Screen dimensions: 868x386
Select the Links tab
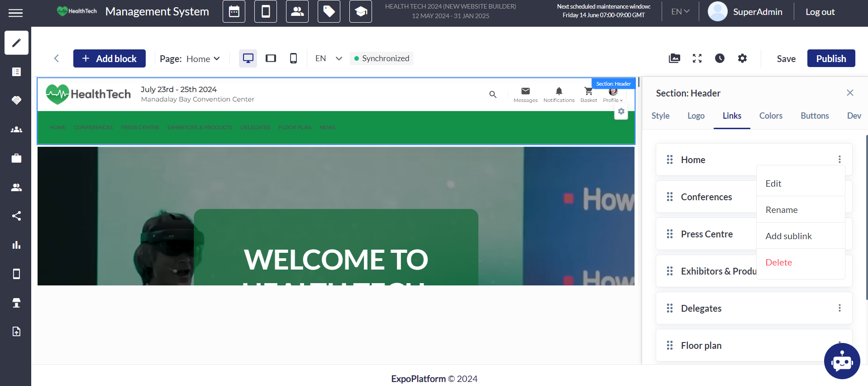click(732, 116)
